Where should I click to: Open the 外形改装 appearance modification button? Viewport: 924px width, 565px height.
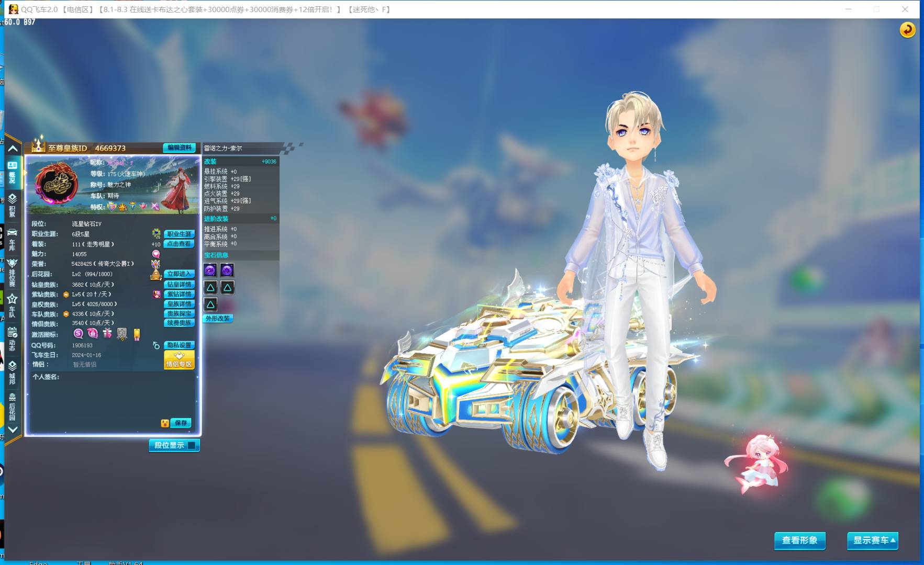pos(217,318)
